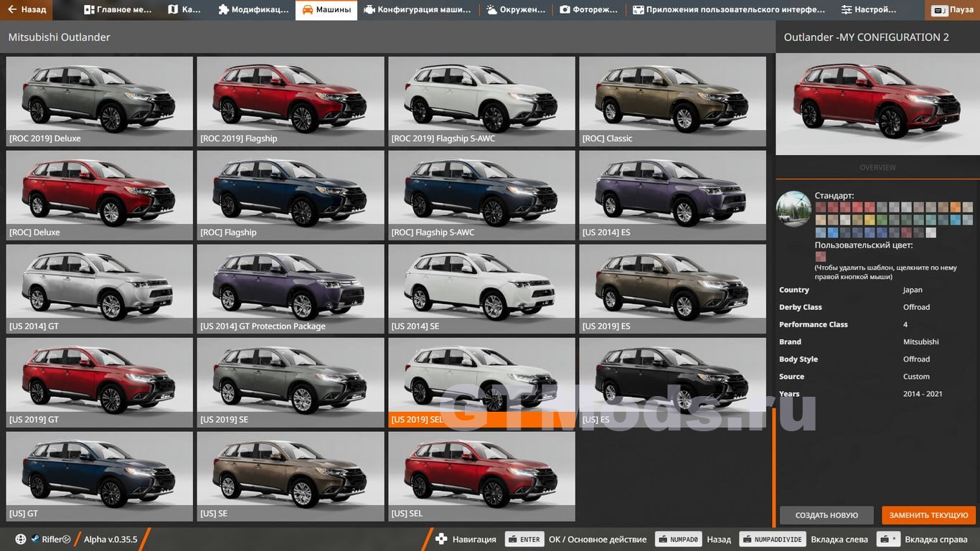Select the [US] SEL red Outlander

coord(481,476)
